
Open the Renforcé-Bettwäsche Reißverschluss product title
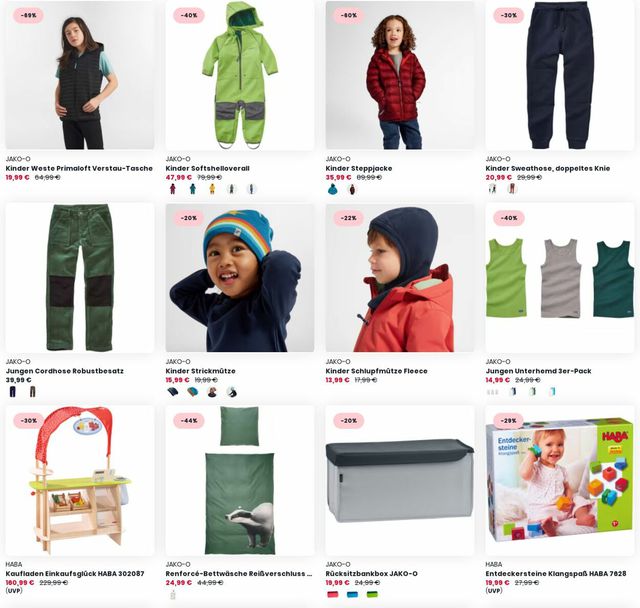pos(239,573)
